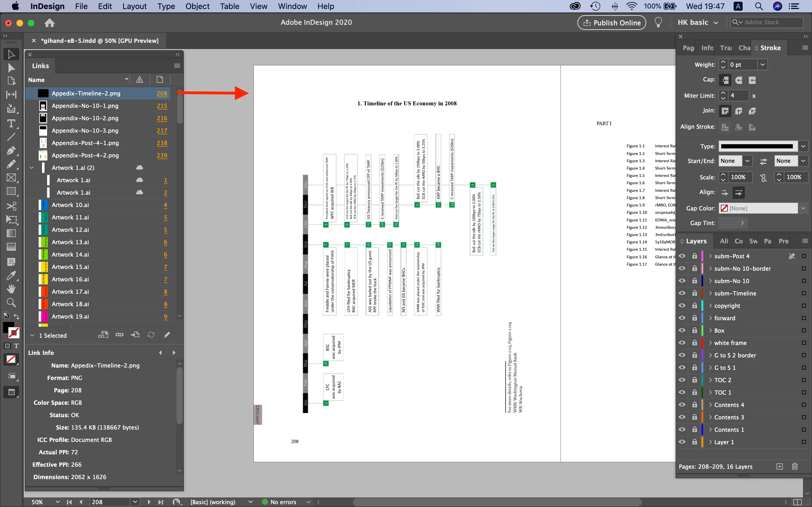Image resolution: width=812 pixels, height=507 pixels.
Task: Click the Gap Color swatch field
Action: 758,208
